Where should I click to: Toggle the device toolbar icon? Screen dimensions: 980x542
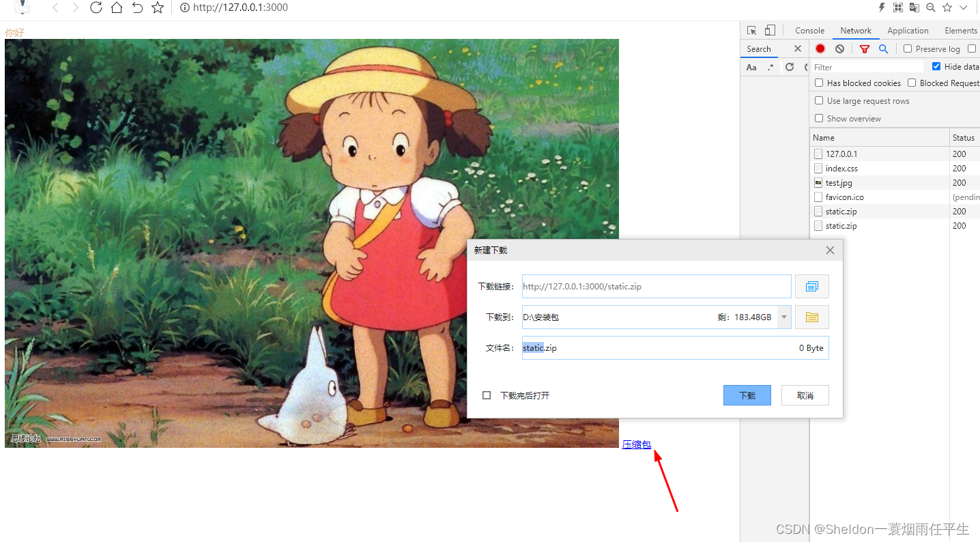pyautogui.click(x=770, y=30)
